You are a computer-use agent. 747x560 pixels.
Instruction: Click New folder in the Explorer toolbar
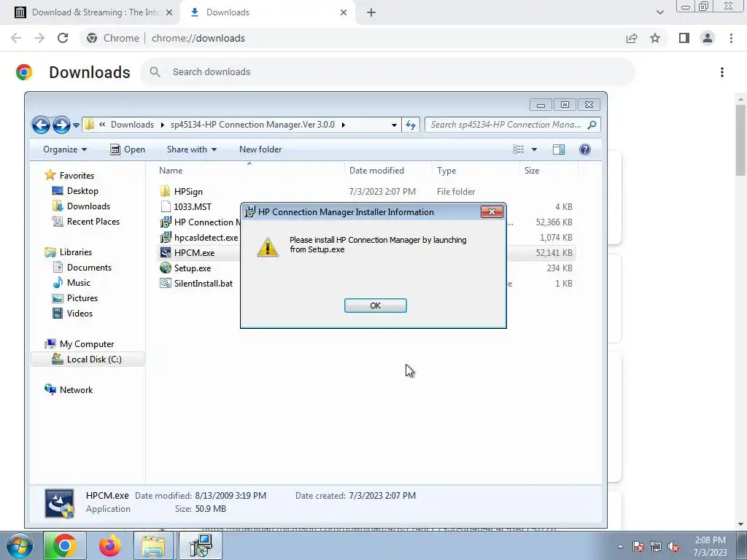click(260, 149)
